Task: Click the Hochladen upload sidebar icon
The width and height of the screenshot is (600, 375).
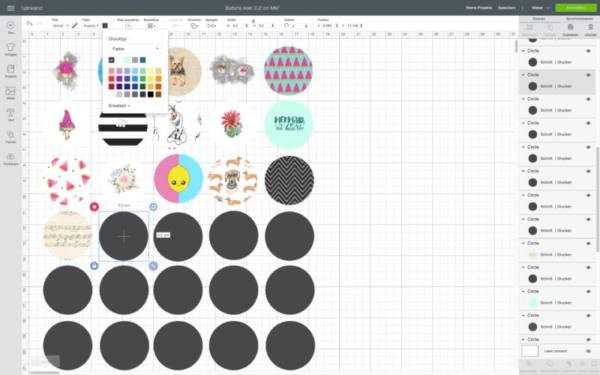Action: (11, 158)
